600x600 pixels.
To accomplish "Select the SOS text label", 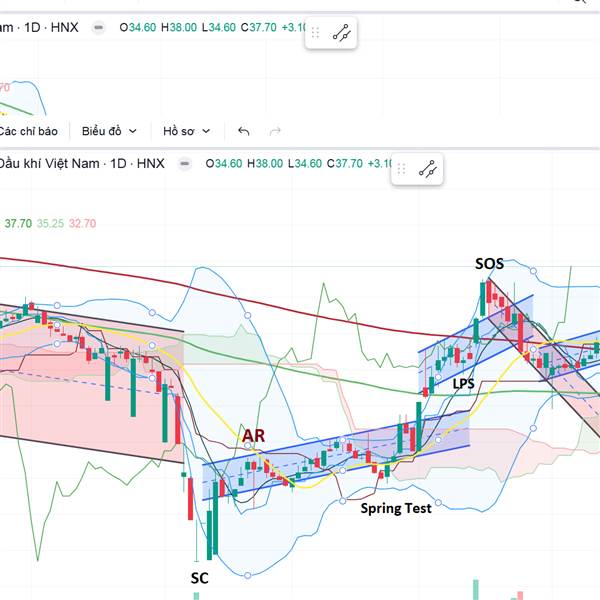I will tap(489, 264).
